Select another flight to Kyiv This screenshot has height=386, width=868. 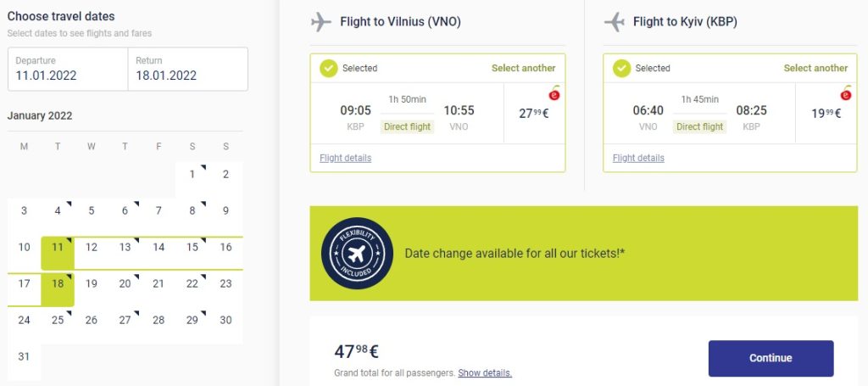tap(815, 68)
